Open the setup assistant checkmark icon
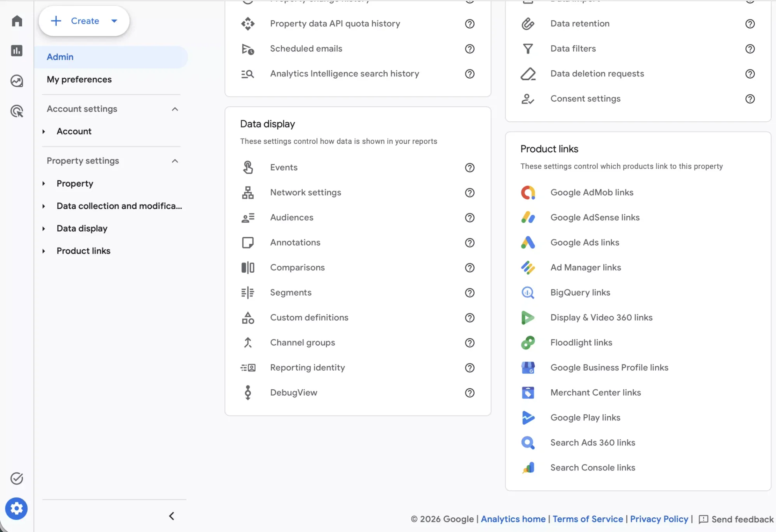 pos(17,478)
